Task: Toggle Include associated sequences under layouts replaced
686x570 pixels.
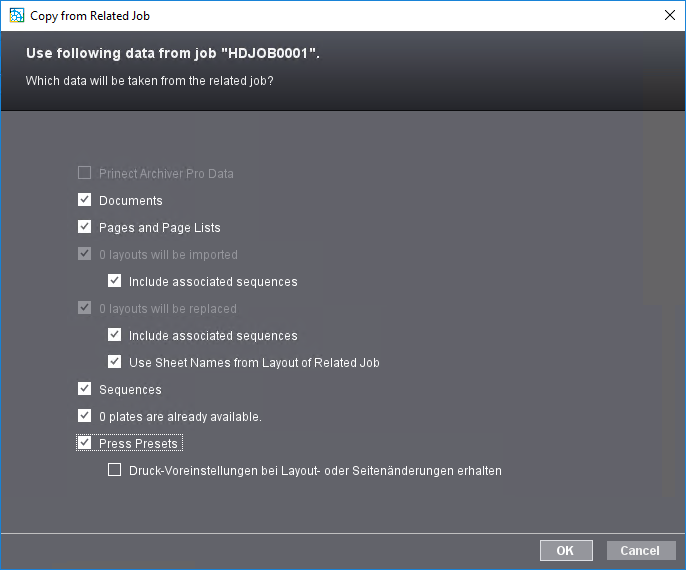Action: (x=114, y=335)
